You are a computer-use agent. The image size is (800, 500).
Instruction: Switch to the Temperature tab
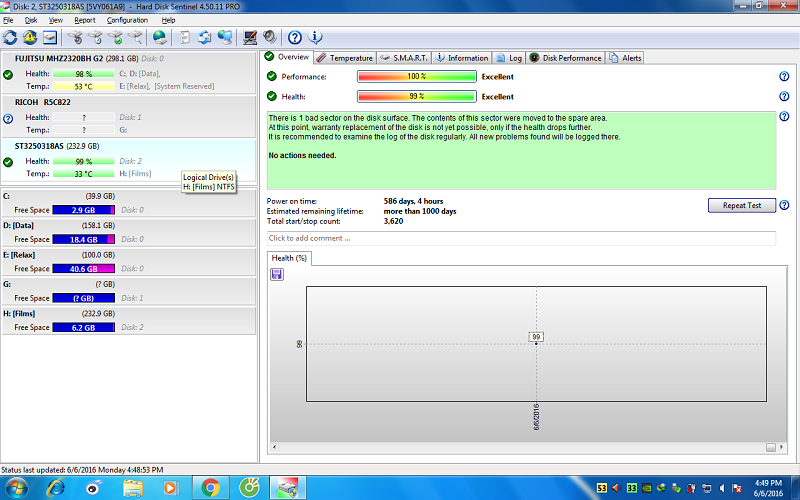[x=345, y=58]
